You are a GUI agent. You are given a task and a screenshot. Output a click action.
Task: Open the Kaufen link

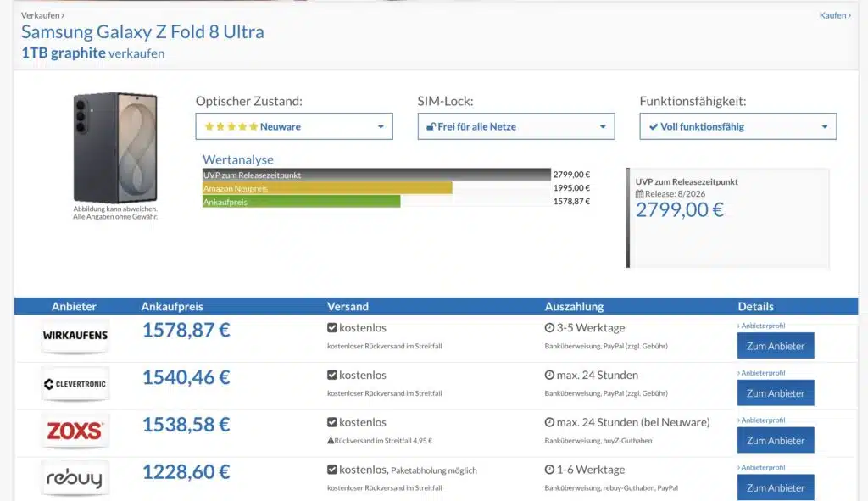pyautogui.click(x=835, y=15)
